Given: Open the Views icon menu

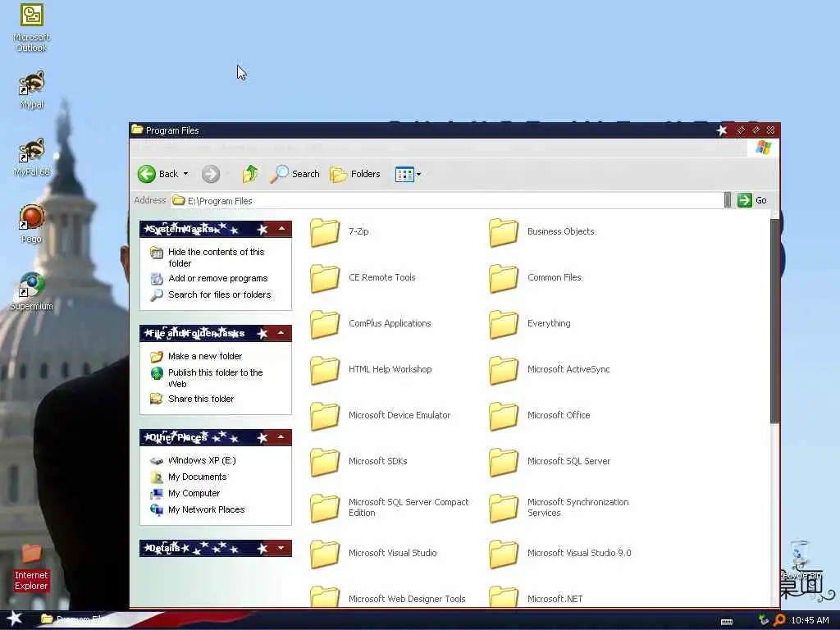Looking at the screenshot, I should click(404, 174).
